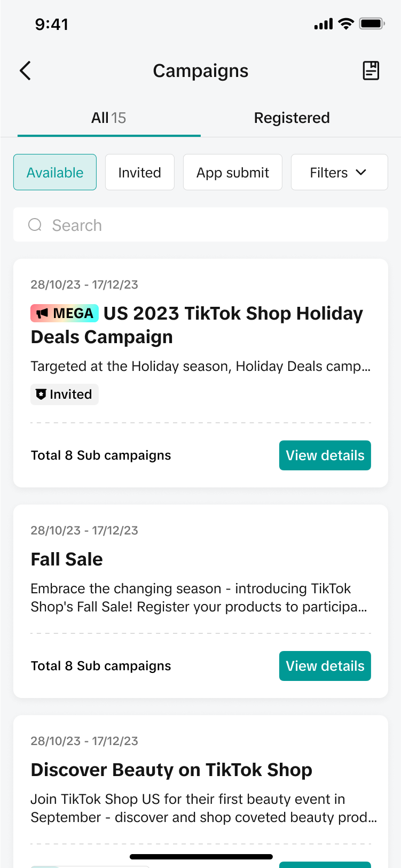Tap the cellular signal bars indicator
Screen dimensions: 401x868
pos(322,23)
